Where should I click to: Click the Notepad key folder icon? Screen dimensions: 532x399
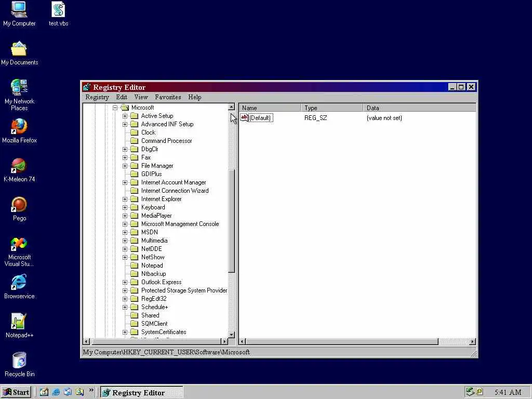(x=135, y=265)
